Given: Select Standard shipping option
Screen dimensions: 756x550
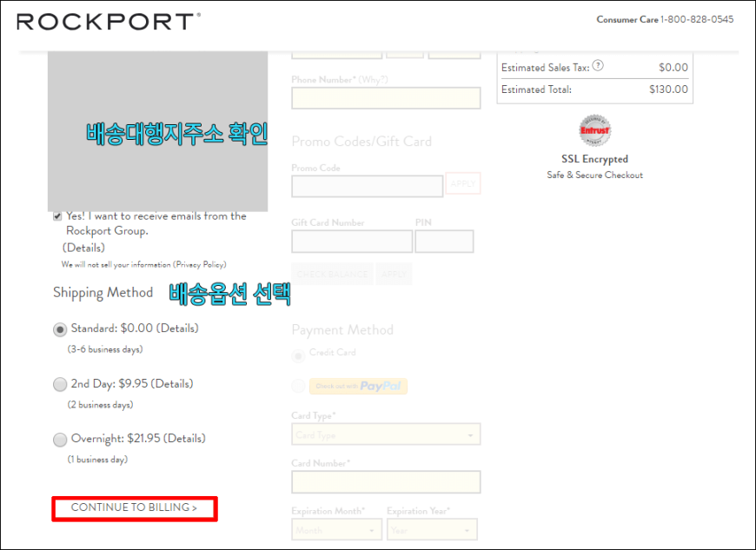Looking at the screenshot, I should (x=60, y=329).
